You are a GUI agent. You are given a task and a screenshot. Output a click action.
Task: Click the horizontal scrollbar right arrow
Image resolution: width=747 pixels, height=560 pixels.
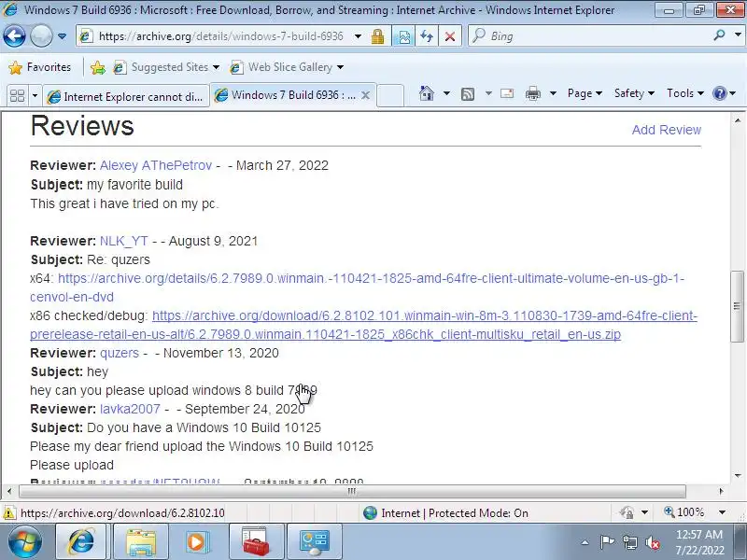pos(721,491)
